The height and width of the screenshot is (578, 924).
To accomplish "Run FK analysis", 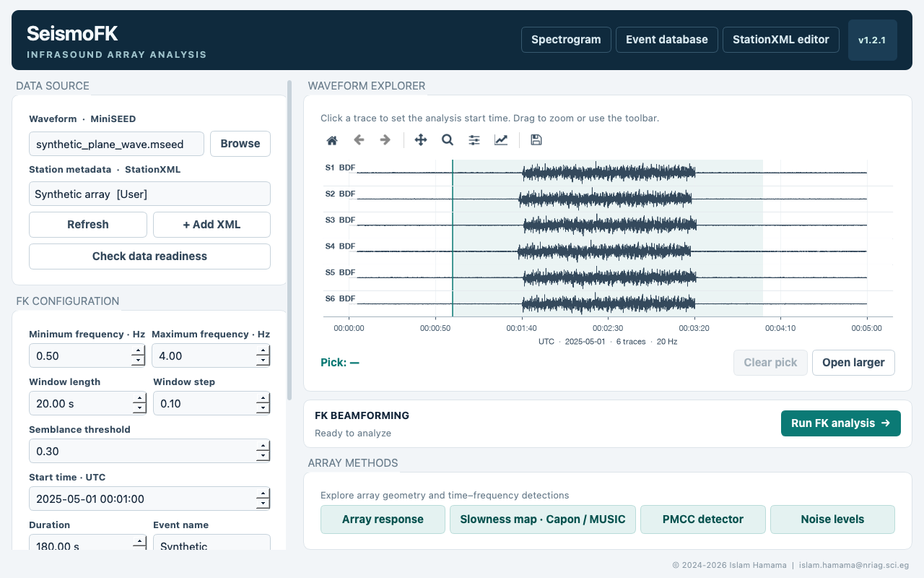I will [841, 423].
